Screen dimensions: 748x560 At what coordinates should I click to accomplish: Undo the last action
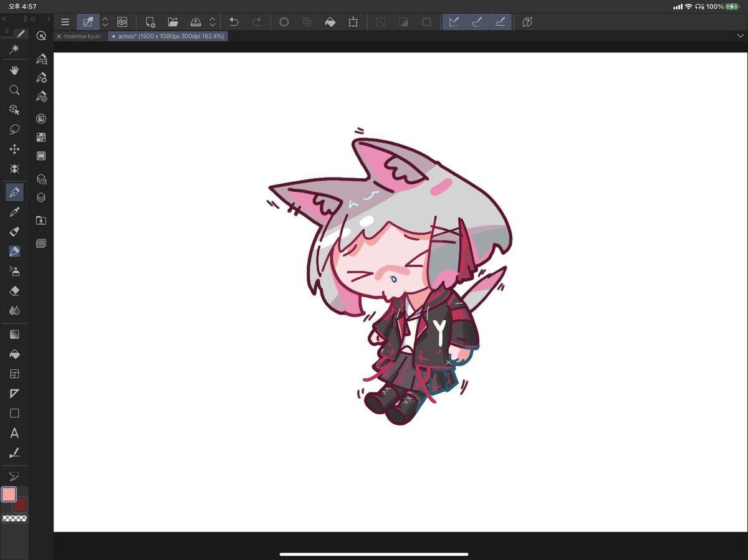234,22
